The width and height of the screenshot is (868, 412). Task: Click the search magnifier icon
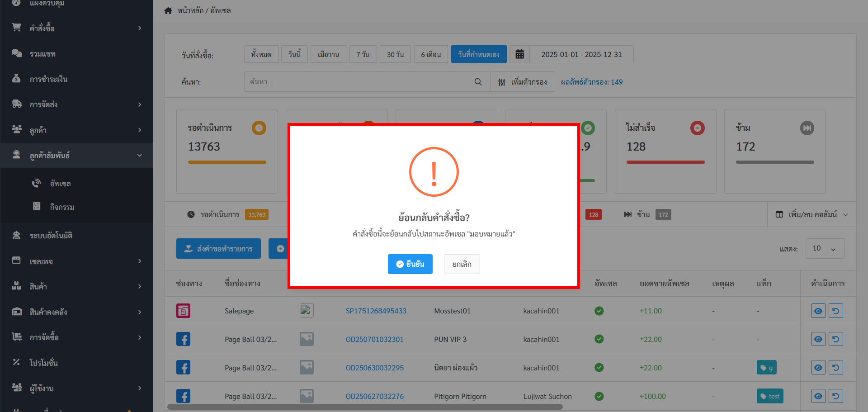(478, 82)
